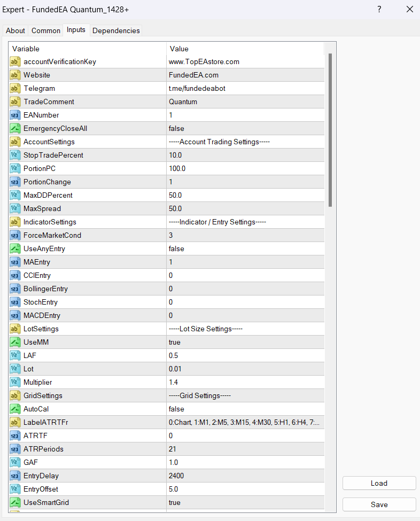Click the double-type icon beside Multiplier
Image resolution: width=420 pixels, height=521 pixels.
coord(15,383)
